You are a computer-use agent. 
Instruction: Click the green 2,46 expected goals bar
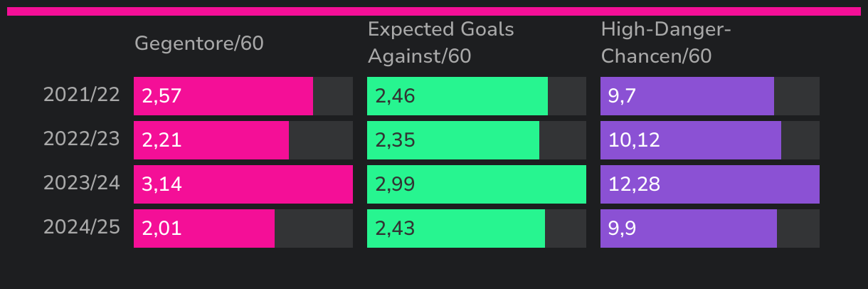457,96
